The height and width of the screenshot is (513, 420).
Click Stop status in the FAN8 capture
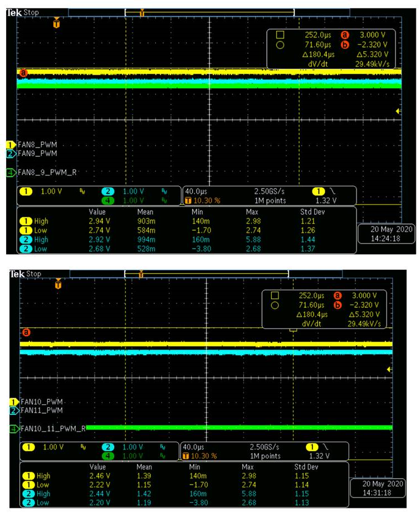(x=31, y=13)
